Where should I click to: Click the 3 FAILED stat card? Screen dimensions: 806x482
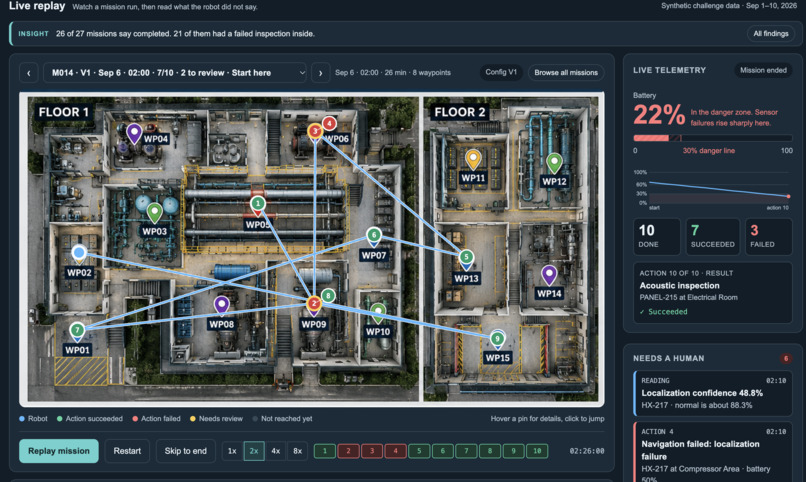coord(769,236)
